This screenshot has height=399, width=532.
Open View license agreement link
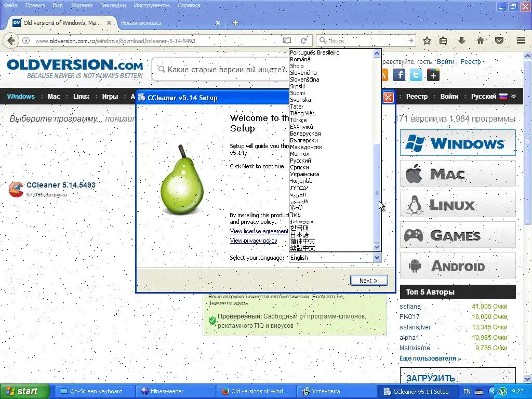(x=259, y=231)
